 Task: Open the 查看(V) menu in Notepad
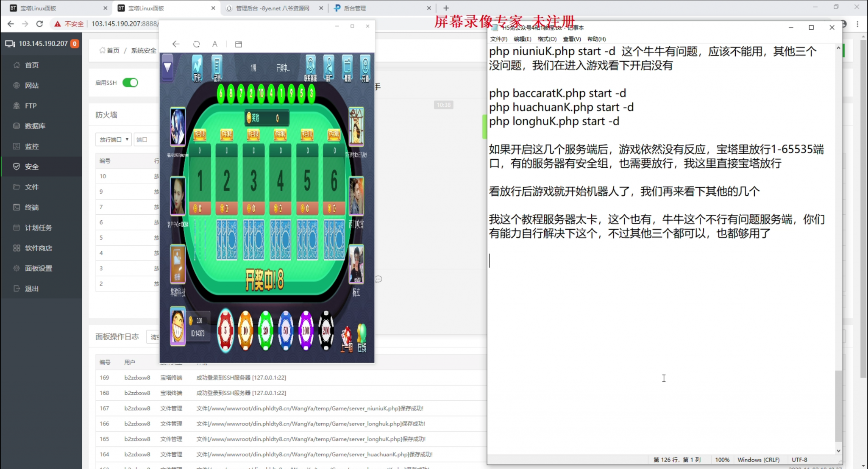tap(571, 39)
